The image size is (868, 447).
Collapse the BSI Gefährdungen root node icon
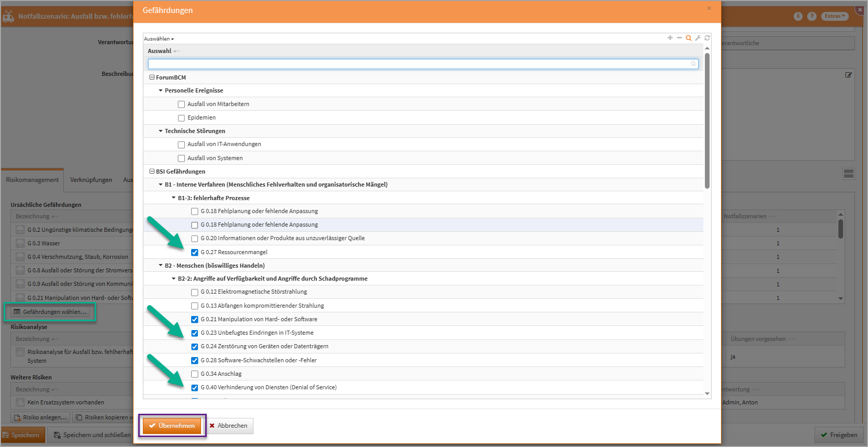[x=152, y=172]
